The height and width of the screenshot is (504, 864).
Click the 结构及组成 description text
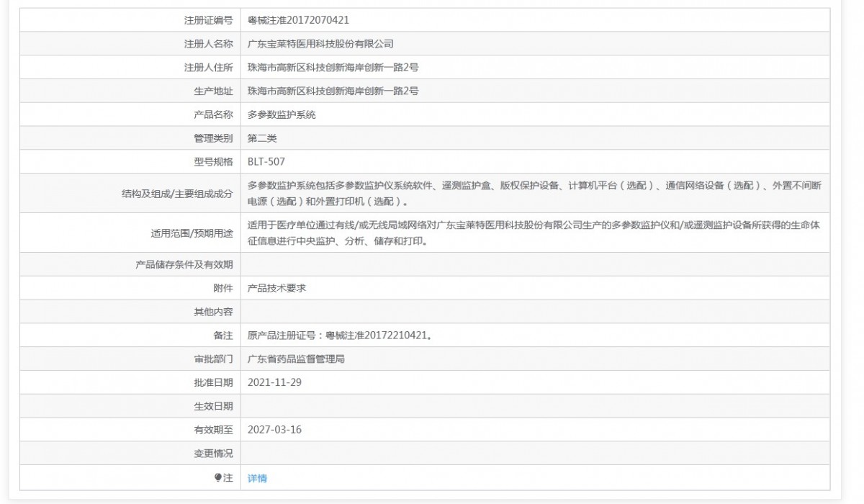pyautogui.click(x=534, y=193)
